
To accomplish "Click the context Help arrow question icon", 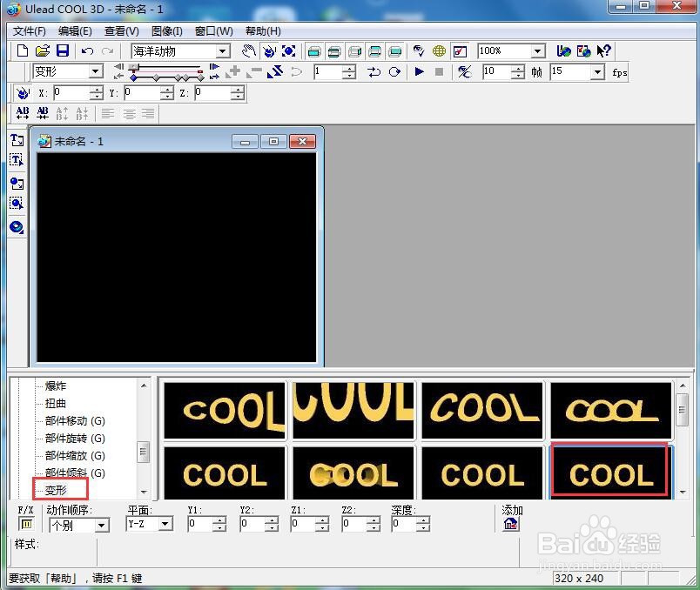I will (604, 50).
